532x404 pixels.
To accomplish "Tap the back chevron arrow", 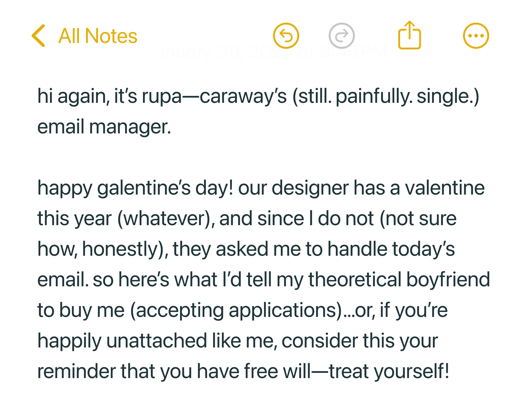I will [39, 36].
